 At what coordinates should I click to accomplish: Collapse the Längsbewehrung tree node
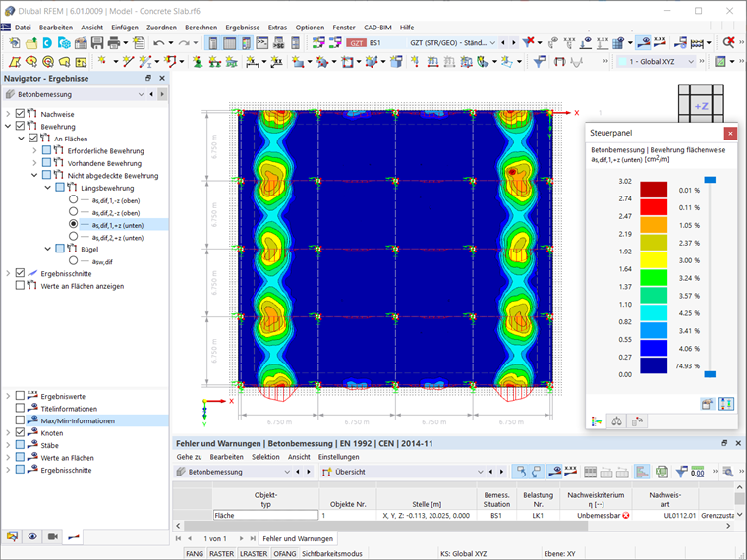47,188
